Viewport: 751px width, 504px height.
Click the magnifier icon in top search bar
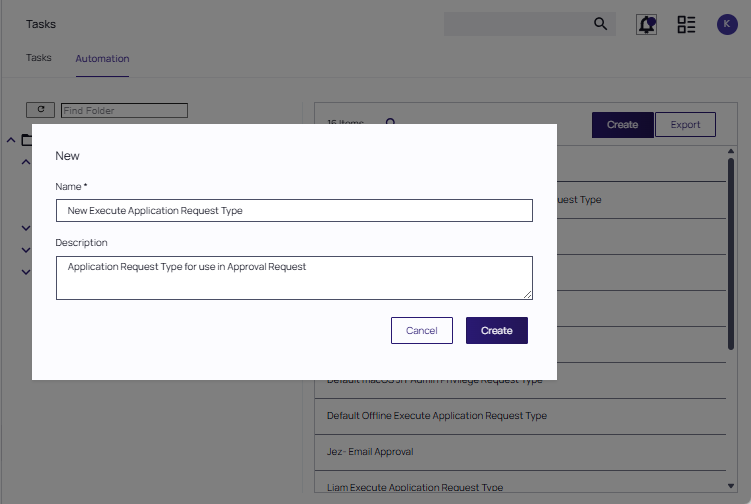pyautogui.click(x=601, y=24)
